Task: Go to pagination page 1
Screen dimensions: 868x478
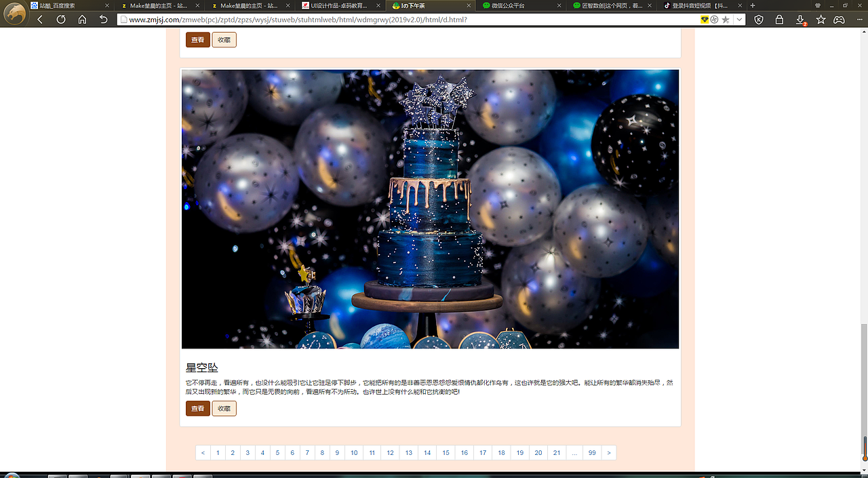Action: click(218, 453)
